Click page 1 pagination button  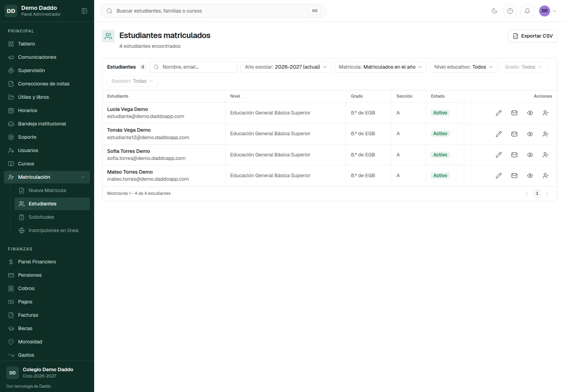[x=537, y=193]
